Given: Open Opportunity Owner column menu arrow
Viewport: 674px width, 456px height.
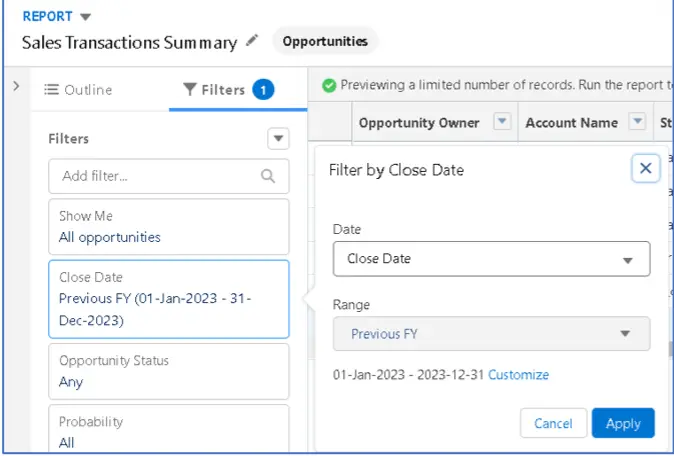Looking at the screenshot, I should [502, 122].
